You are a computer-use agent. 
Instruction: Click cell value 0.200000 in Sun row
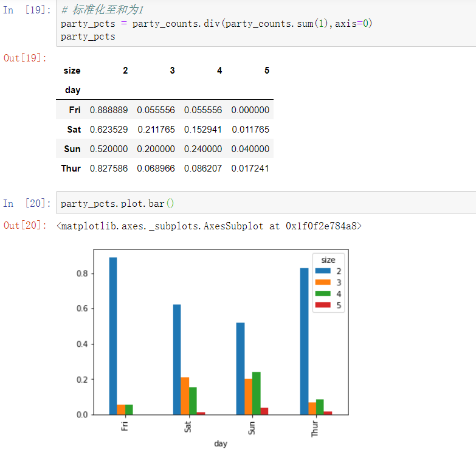[156, 149]
